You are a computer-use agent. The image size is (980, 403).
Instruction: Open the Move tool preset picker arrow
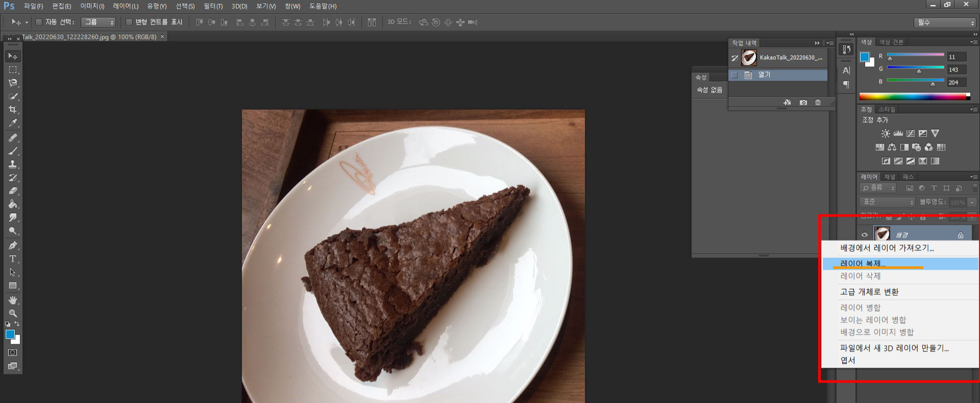click(x=27, y=22)
